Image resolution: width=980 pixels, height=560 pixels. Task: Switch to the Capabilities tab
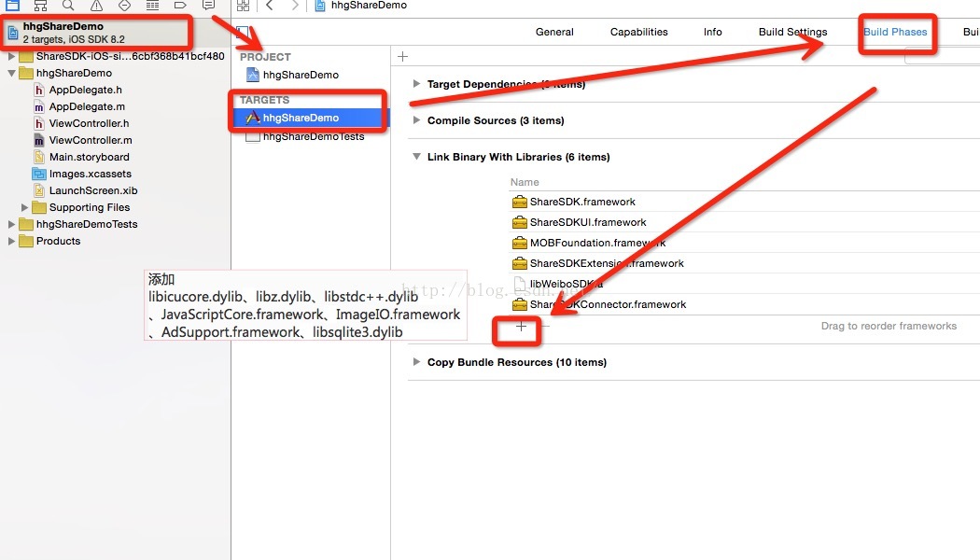[638, 32]
